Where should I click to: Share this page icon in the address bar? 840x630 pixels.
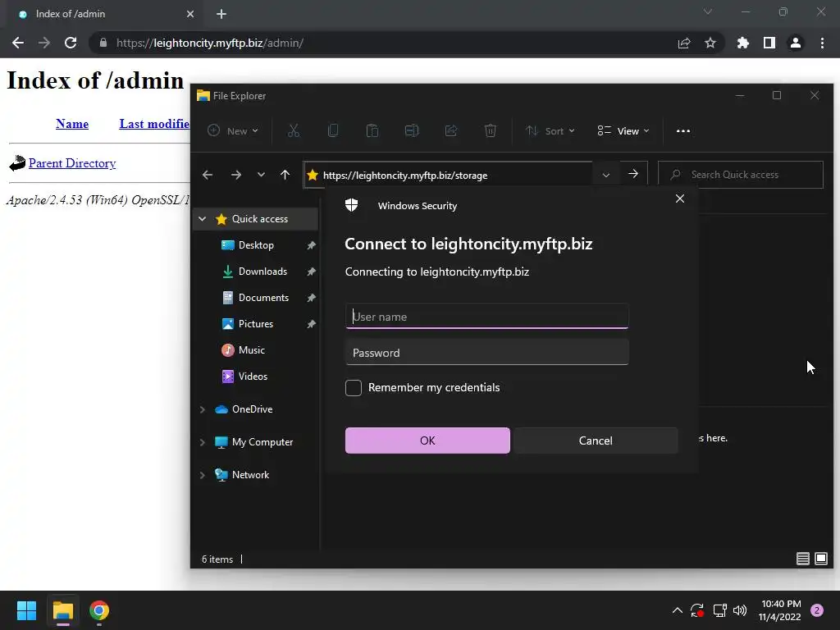(x=684, y=43)
